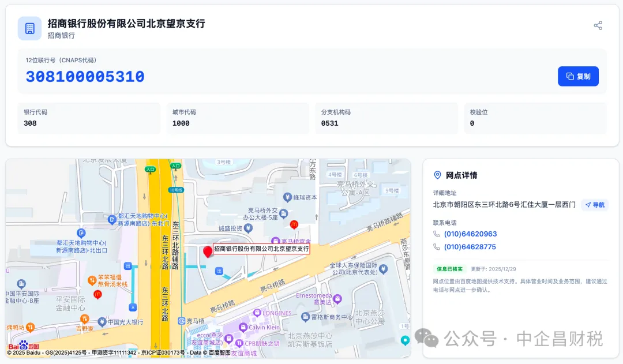The height and width of the screenshot is (364, 623).
Task: Click the 中国光大银行 marker on the map
Action: [x=102, y=322]
